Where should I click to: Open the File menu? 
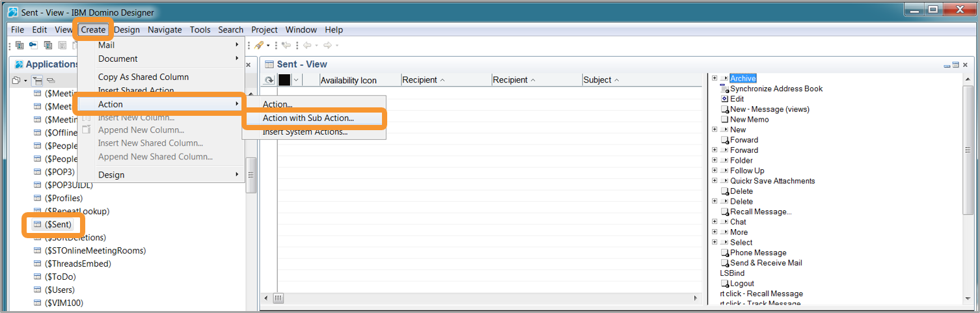click(18, 30)
